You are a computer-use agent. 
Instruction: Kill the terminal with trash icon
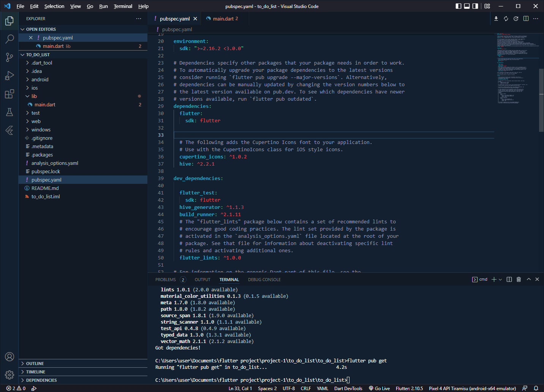(x=519, y=279)
